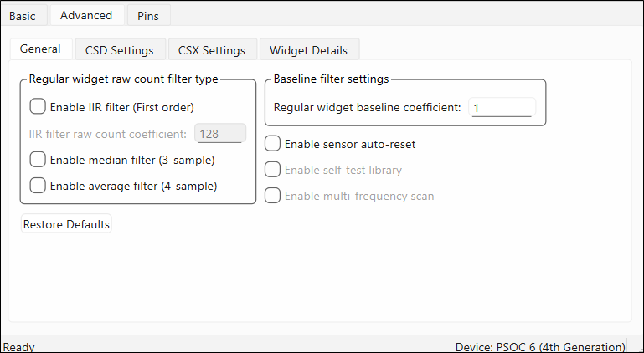Open the CSD Settings tab
Screen dimensions: 644x353
pos(120,50)
